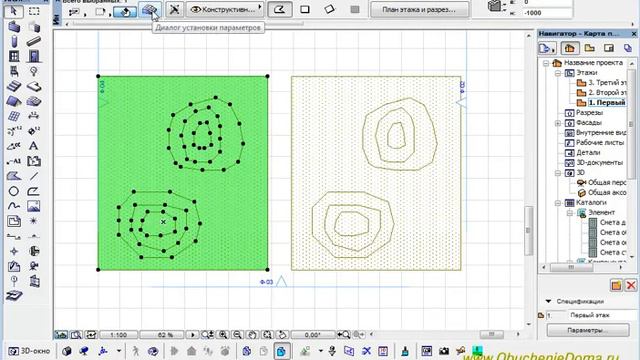The image size is (640, 360).
Task: Click the План этажа и разрез... button
Action: coord(420,9)
